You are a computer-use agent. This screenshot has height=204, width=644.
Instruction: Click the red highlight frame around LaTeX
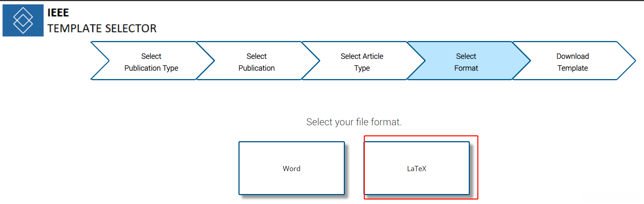point(478,166)
